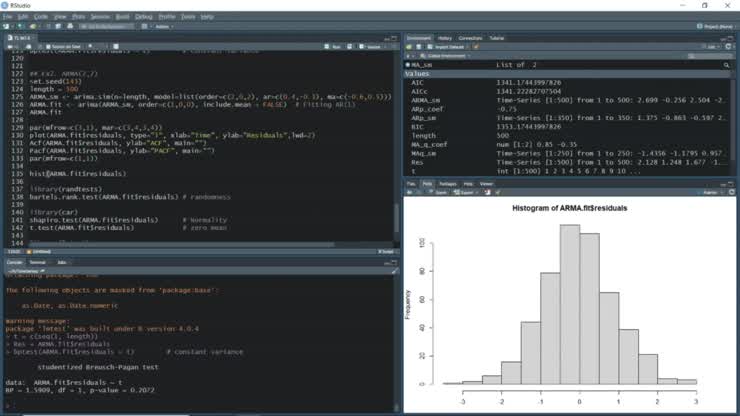The image size is (740, 416).
Task: Click the load workspace icon in Environment pane
Action: (409, 47)
